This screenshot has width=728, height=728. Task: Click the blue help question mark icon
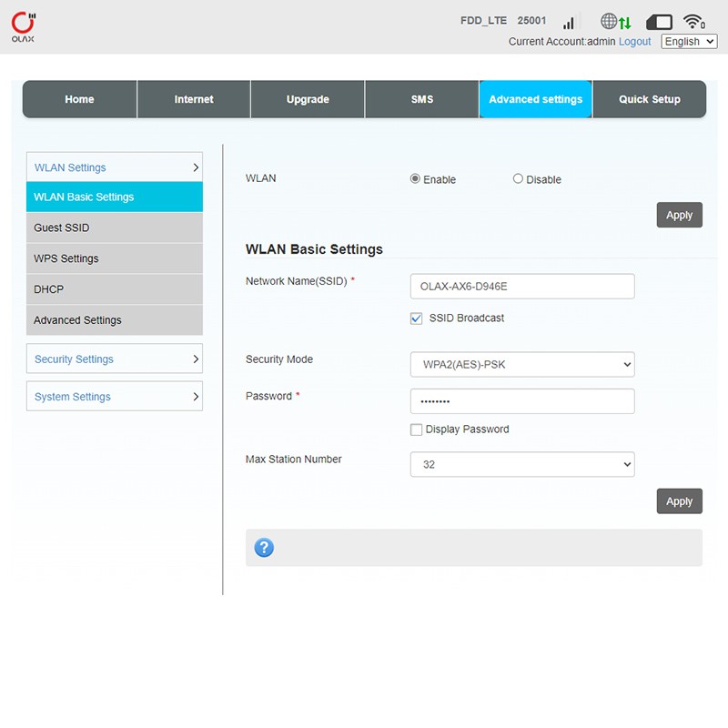tap(264, 548)
